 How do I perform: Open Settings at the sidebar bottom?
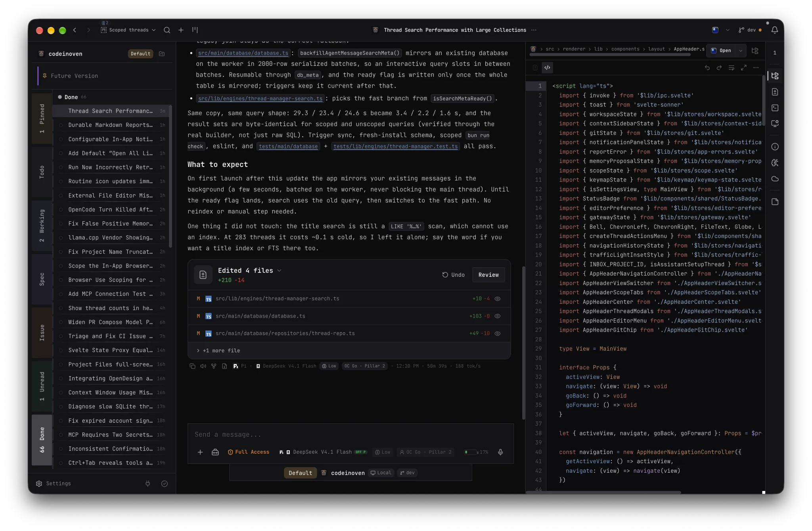coord(53,483)
